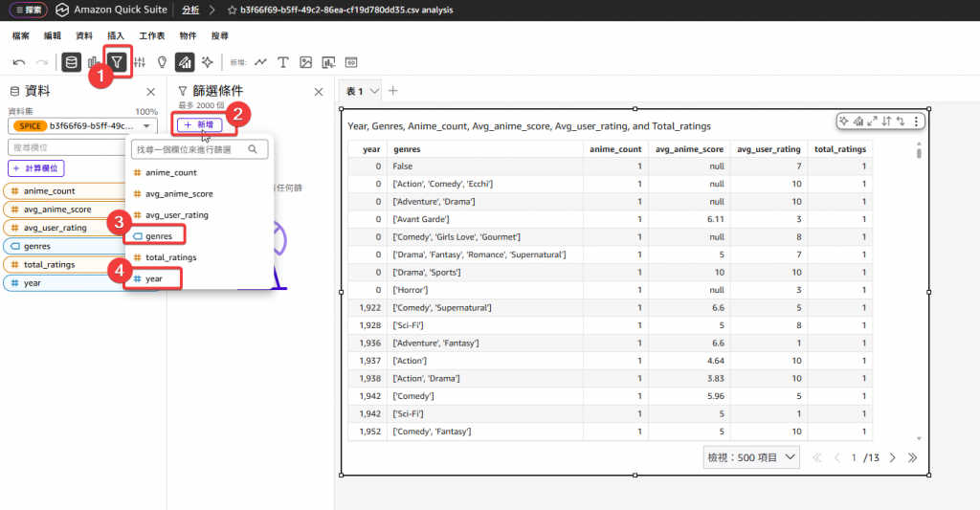Open the visualize bar chart icon
This screenshot has height=510, width=980.
93,62
